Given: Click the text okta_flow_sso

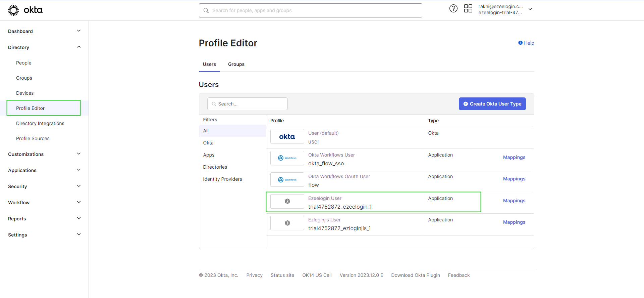Looking at the screenshot, I should click(x=326, y=163).
